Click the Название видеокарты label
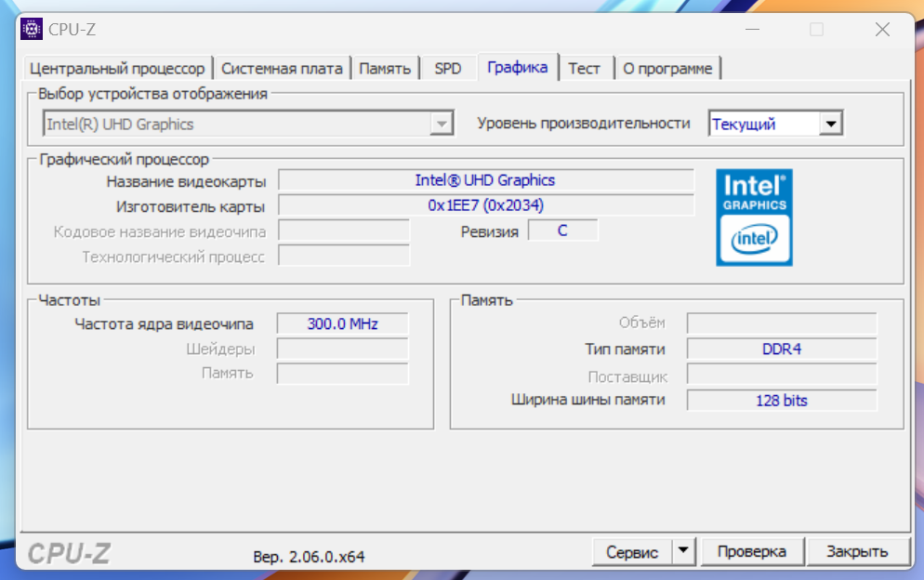The width and height of the screenshot is (924, 580). point(186,181)
